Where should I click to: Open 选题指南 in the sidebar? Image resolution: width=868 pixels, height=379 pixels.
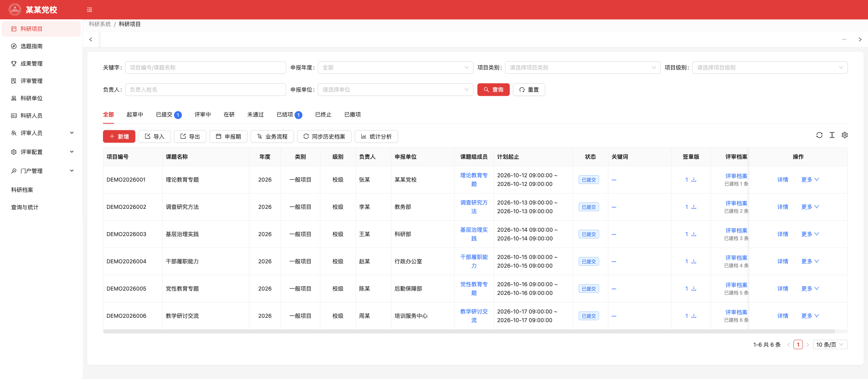(41, 46)
